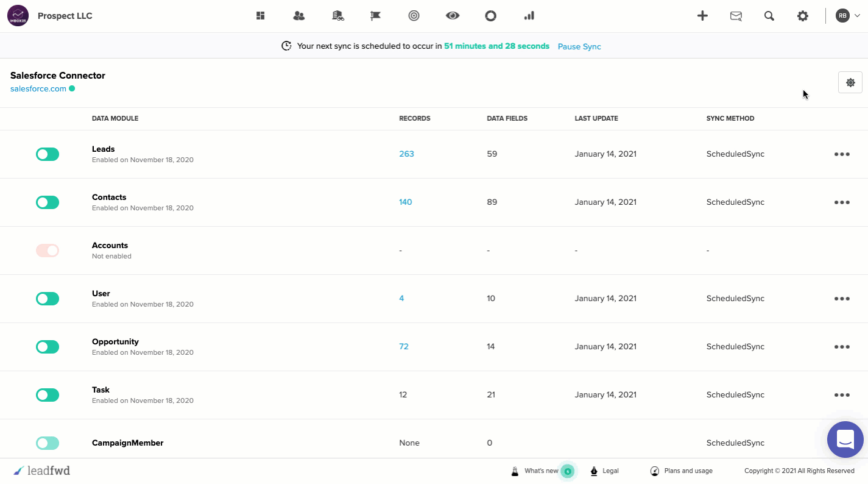This screenshot has width=868, height=484.
Task: Open the target bullseye icon in top navigation
Action: pos(414,16)
